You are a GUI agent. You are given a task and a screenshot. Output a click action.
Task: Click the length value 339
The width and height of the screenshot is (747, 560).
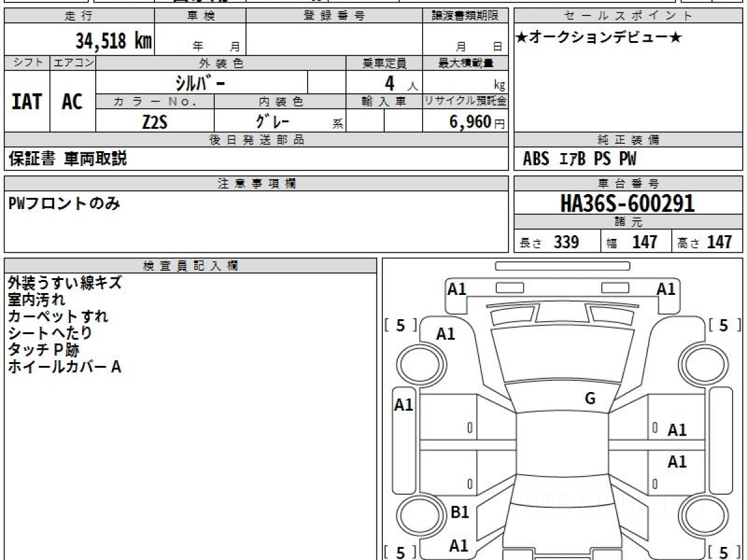point(566,242)
